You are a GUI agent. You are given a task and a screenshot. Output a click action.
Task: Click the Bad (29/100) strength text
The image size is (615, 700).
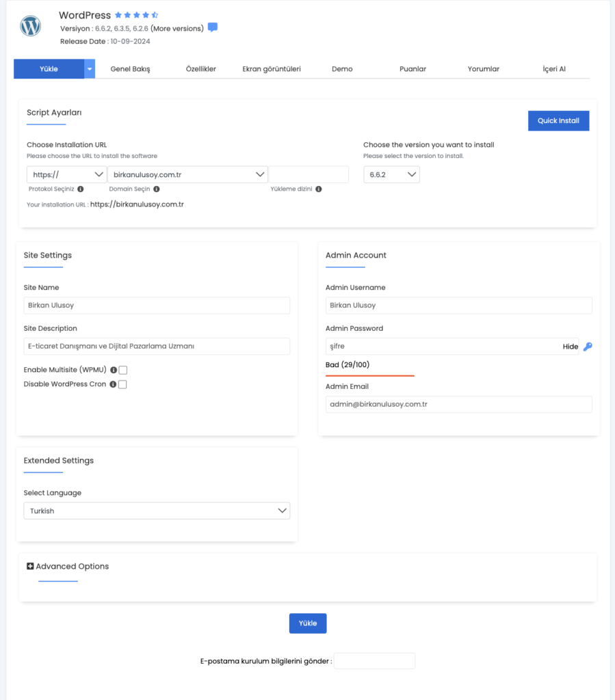point(348,365)
